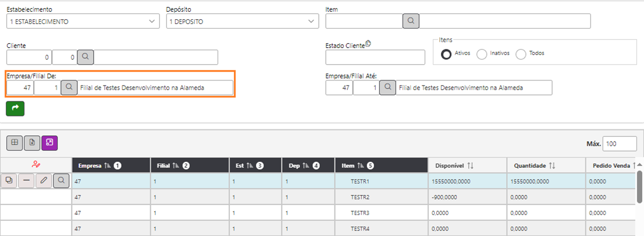Viewport: 644px width, 236px height.
Task: Click the grid layout icon above table
Action: tap(15, 143)
